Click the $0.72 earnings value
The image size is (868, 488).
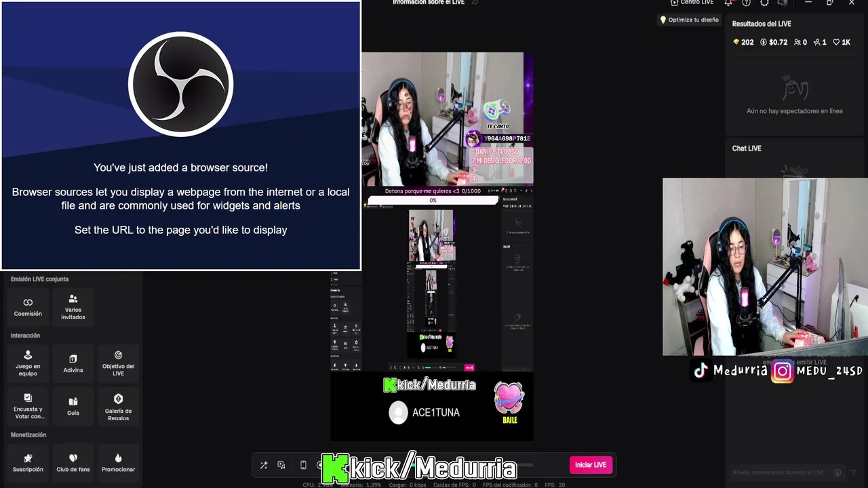pos(774,42)
